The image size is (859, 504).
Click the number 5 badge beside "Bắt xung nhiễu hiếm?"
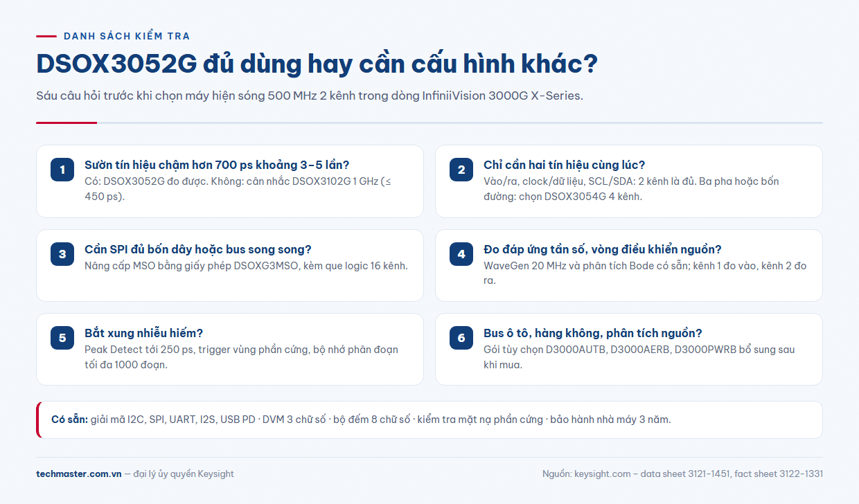[62, 338]
